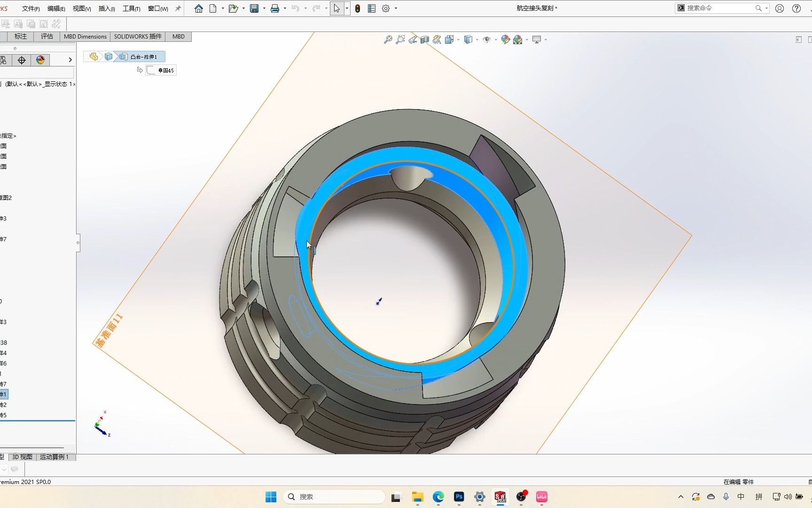Image resolution: width=812 pixels, height=508 pixels.
Task: Select the Section View tool
Action: [x=425, y=40]
